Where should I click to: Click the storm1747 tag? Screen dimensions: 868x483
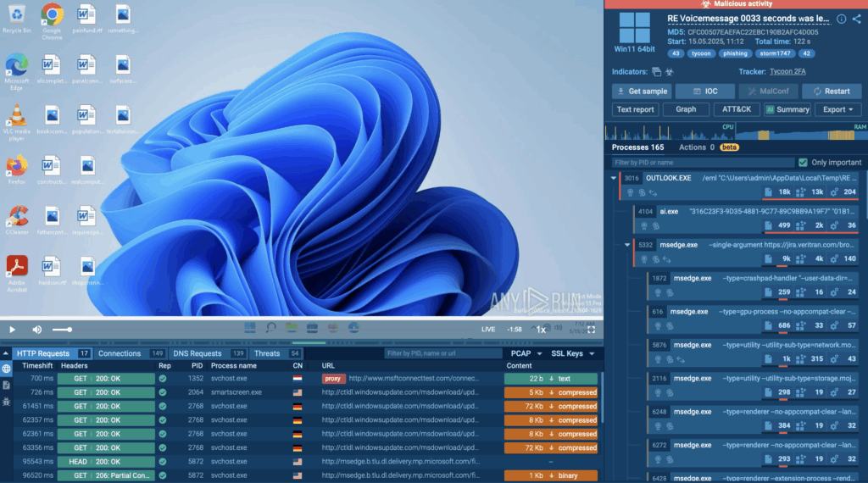[775, 53]
